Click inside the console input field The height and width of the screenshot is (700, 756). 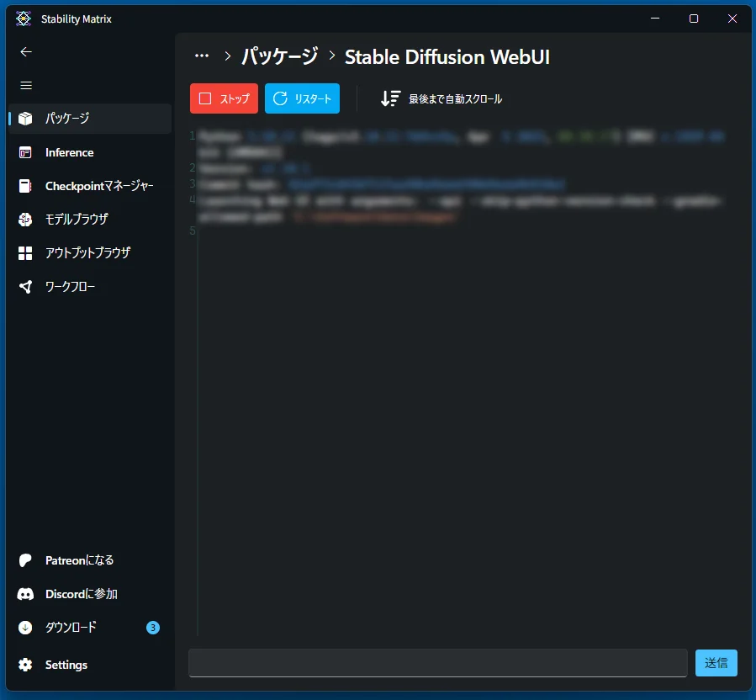(x=437, y=663)
